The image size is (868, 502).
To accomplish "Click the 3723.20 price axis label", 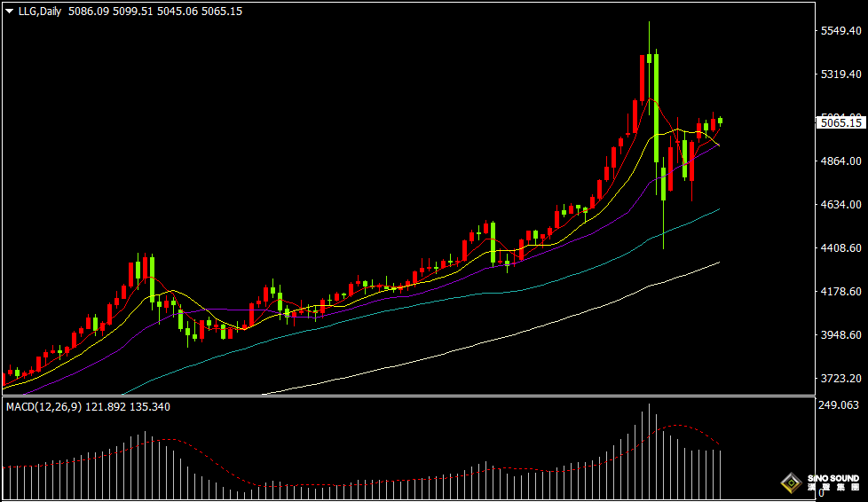I will pyautogui.click(x=840, y=379).
